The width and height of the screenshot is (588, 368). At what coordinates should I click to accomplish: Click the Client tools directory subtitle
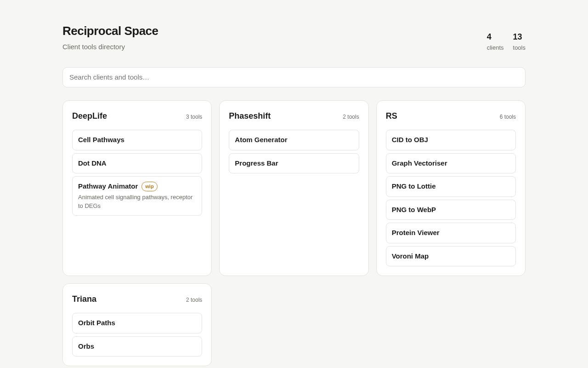pyautogui.click(x=94, y=47)
